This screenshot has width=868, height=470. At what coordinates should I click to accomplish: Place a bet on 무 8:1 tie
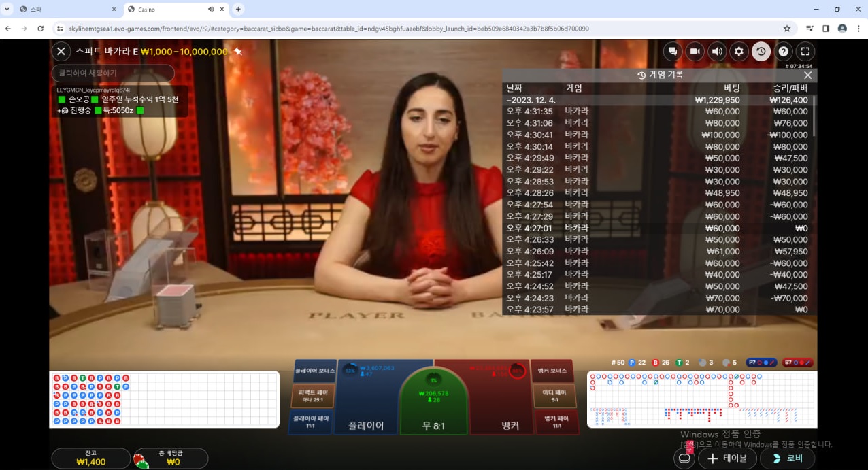(433, 401)
